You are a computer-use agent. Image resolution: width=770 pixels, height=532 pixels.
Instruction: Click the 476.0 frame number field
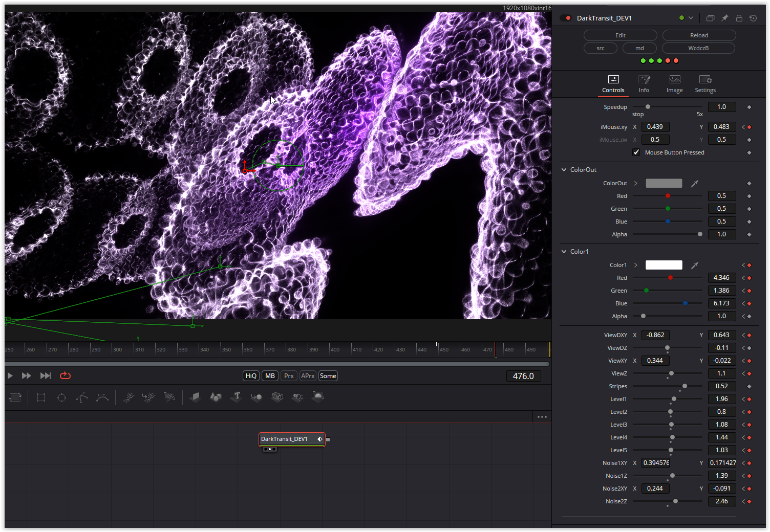tap(523, 375)
